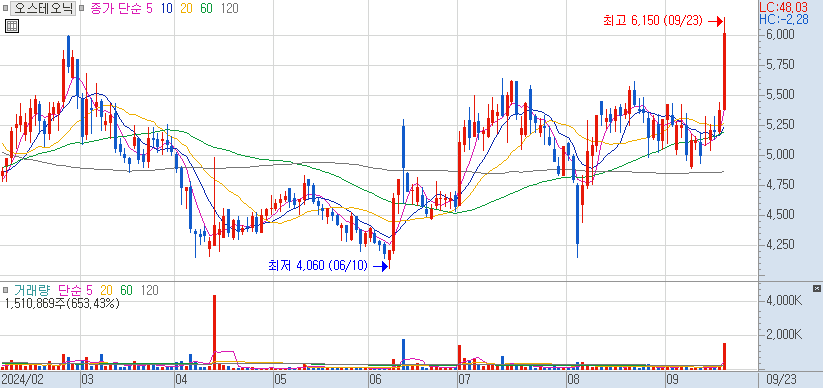Image resolution: width=823 pixels, height=388 pixels.
Task: Select gray 120 in the price legend
Action: [x=229, y=9]
